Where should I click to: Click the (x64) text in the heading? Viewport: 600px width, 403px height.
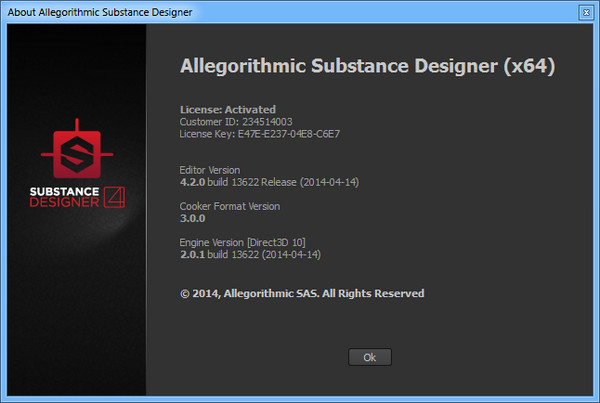coord(526,66)
